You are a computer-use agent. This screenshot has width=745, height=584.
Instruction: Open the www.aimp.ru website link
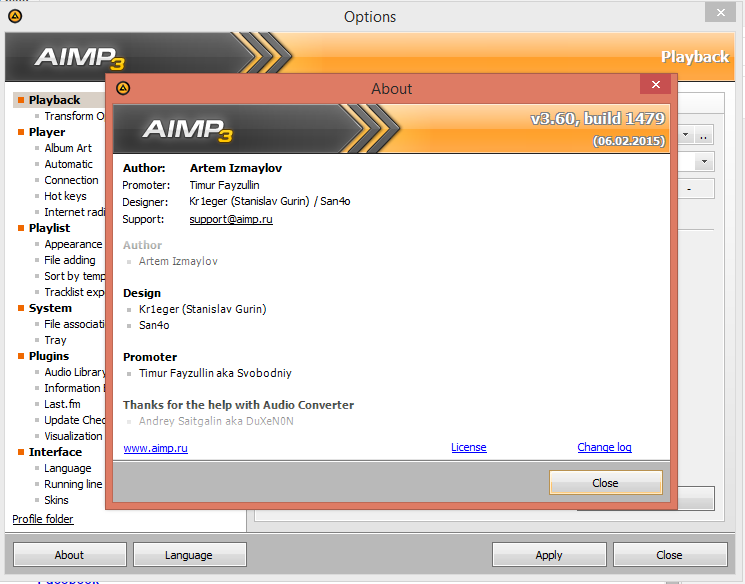pos(155,448)
